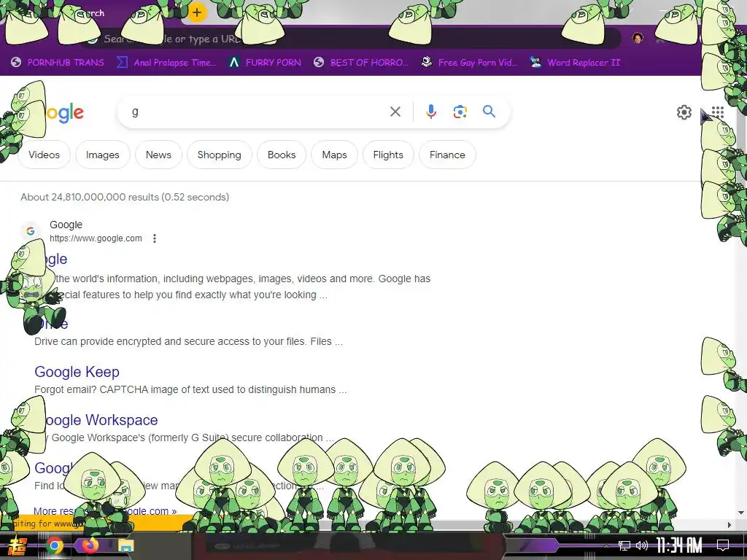Image resolution: width=747 pixels, height=560 pixels.
Task: Open the network status tray icon
Action: pos(624,545)
